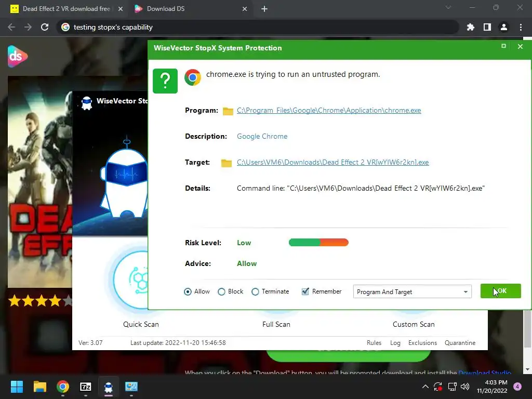Go forward in browser history
Screen dimensions: 532x399
(x=28, y=27)
